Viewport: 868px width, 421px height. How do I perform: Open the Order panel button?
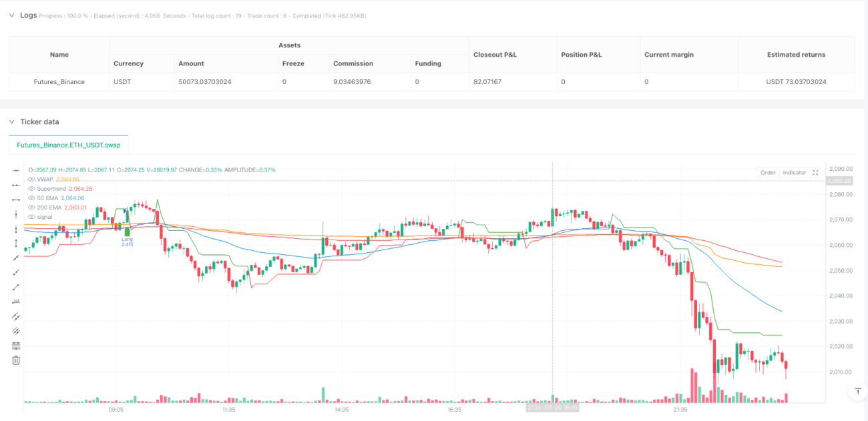coord(768,172)
